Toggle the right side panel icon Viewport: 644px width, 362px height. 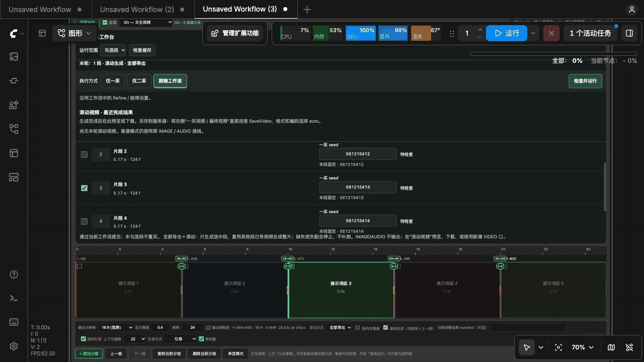point(629,33)
